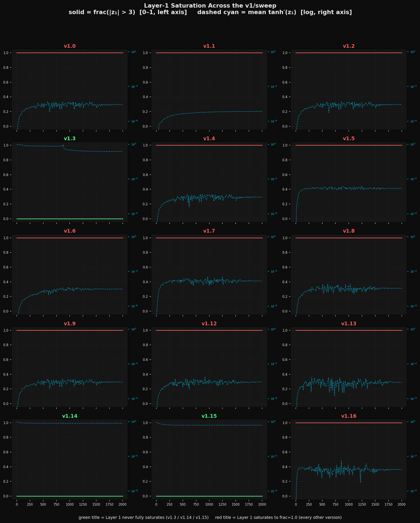Click the 0.8 y-axis tick label of the v1.9 plot
The width and height of the screenshot is (420, 523).
pyautogui.click(x=6, y=345)
